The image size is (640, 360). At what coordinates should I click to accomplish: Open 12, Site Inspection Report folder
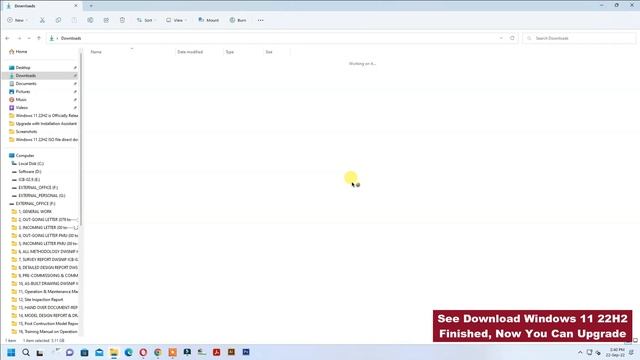pyautogui.click(x=41, y=300)
